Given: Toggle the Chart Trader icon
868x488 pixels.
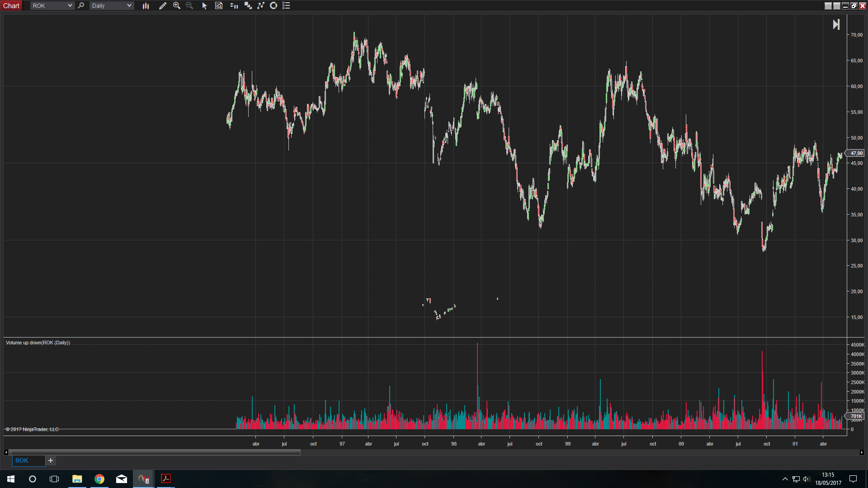Looking at the screenshot, I should point(234,6).
